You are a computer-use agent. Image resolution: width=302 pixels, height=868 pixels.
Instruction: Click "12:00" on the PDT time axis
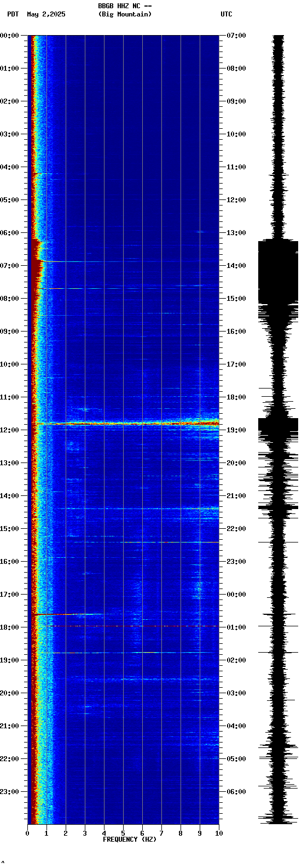[10, 430]
